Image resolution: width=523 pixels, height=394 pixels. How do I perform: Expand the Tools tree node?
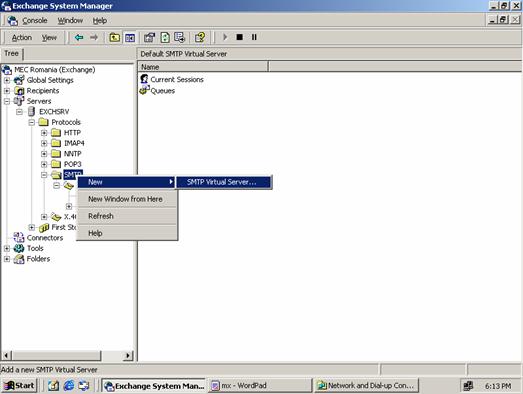tap(7, 248)
